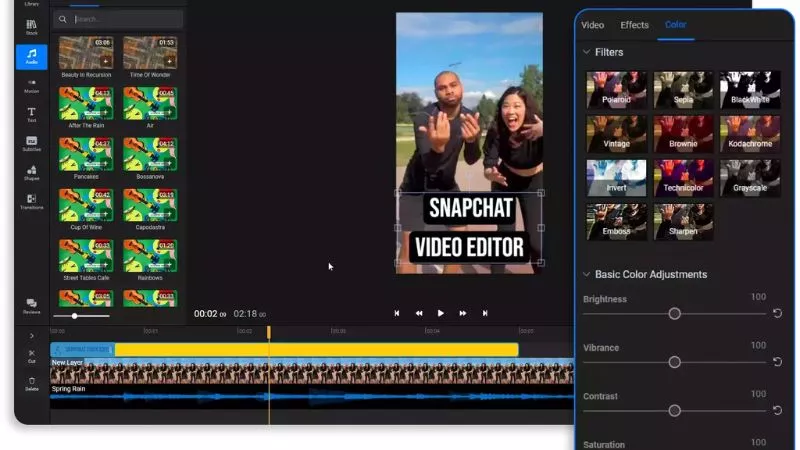Apply the Invert filter
Viewport: 800px width, 450px height.
pos(616,178)
